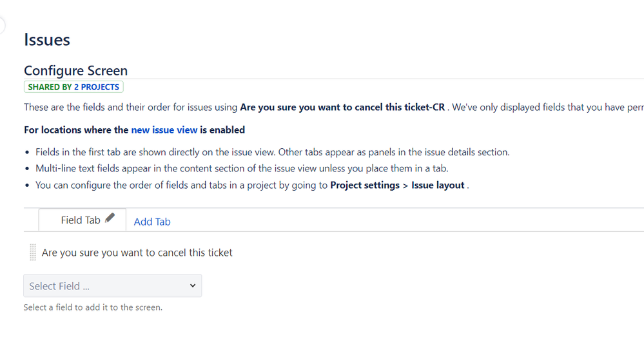The width and height of the screenshot is (644, 346).
Task: Click the bold screen name ending in ticket-CR
Action: (342, 108)
